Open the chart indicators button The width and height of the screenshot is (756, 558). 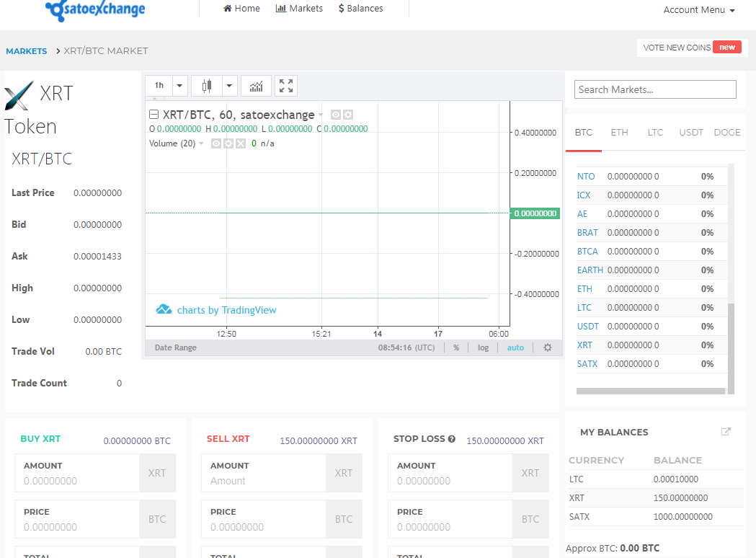(256, 86)
